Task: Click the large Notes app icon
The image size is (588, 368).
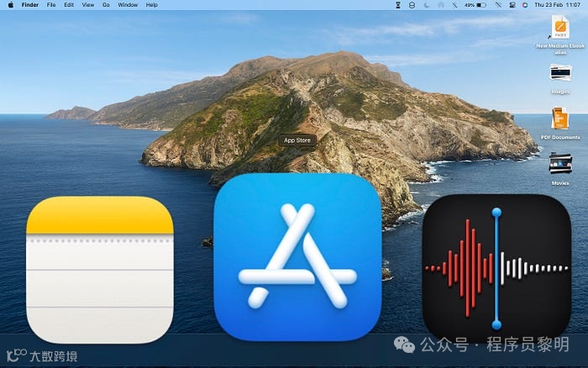Action: click(100, 270)
